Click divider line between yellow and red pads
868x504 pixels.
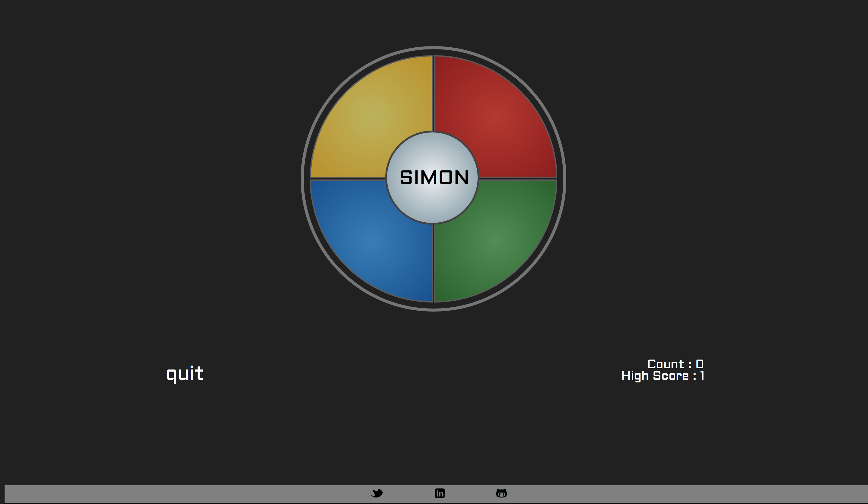click(433, 93)
